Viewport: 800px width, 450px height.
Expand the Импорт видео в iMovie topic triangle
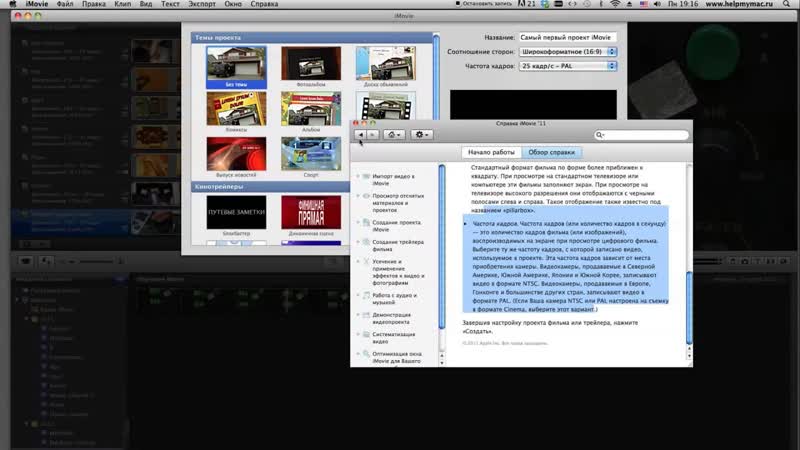tap(358, 176)
